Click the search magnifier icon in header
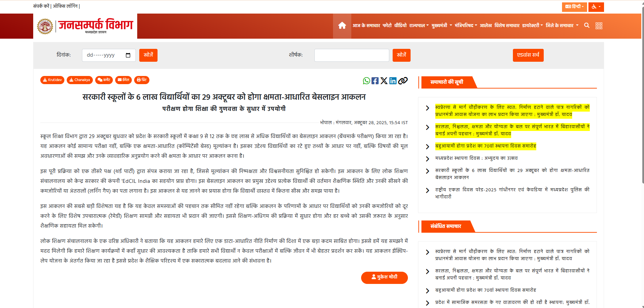Screen dimensions: 644x308 (587, 25)
